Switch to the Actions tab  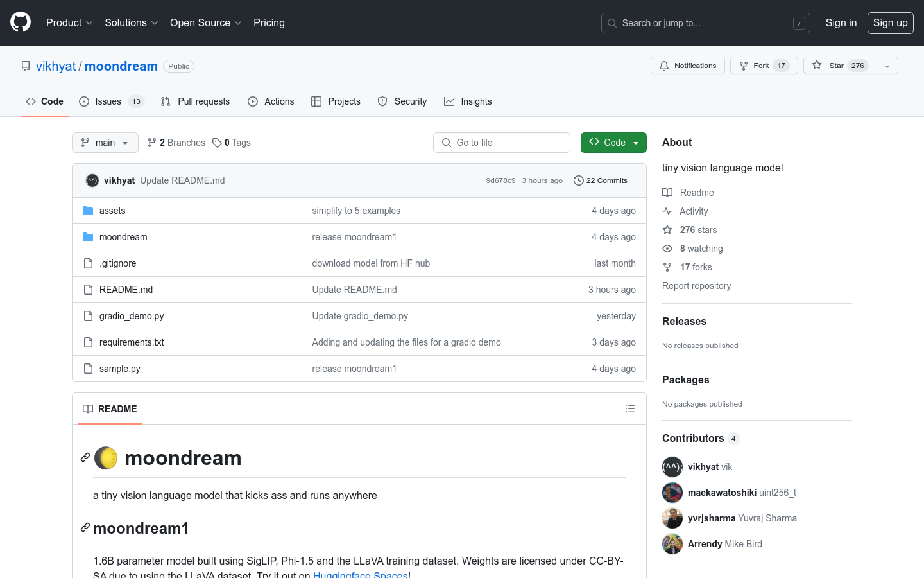click(271, 101)
